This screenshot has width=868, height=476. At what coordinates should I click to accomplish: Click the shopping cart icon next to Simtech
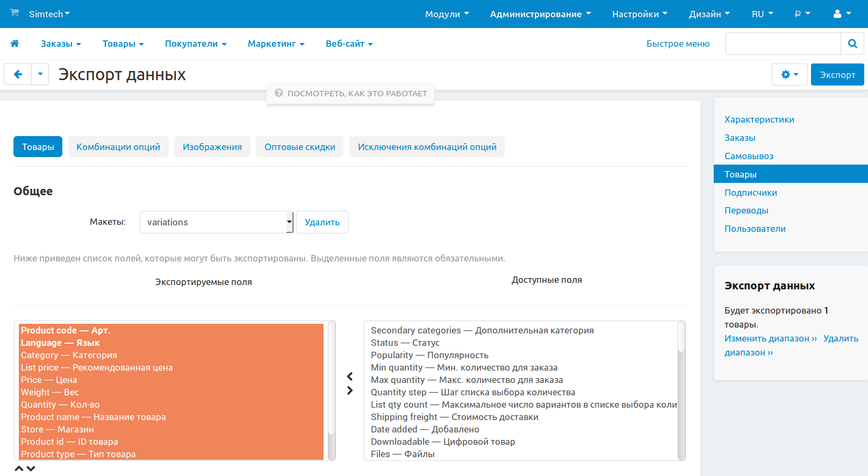15,13
